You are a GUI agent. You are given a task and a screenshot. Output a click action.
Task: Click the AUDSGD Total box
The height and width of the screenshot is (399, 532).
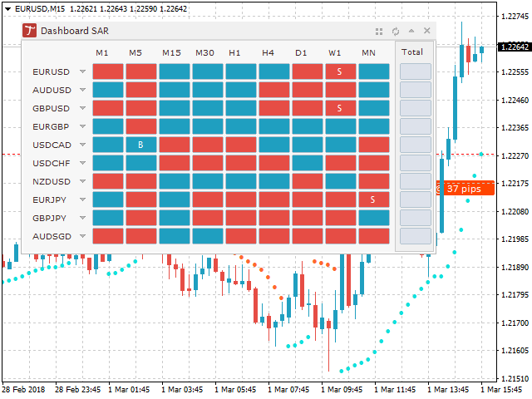pyautogui.click(x=416, y=236)
